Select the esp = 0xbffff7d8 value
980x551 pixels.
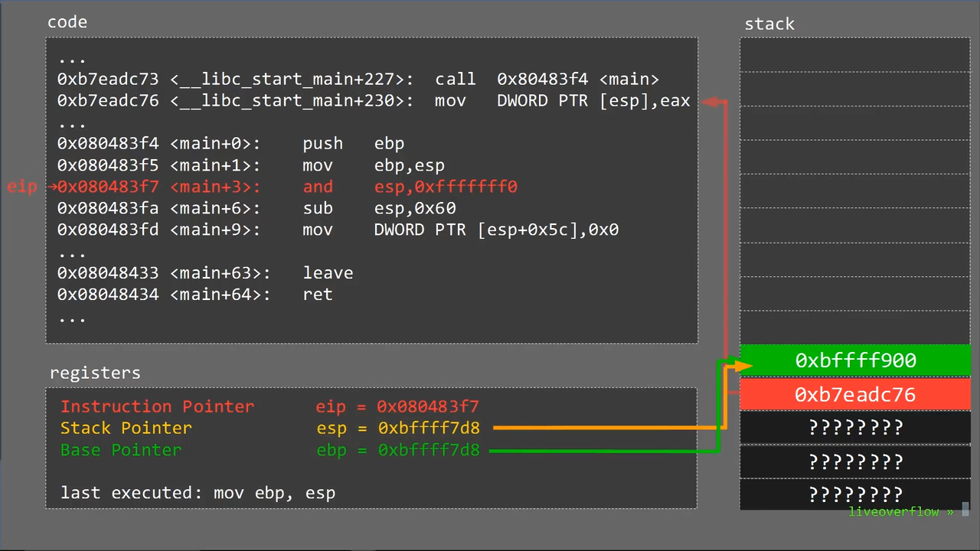[x=397, y=428]
